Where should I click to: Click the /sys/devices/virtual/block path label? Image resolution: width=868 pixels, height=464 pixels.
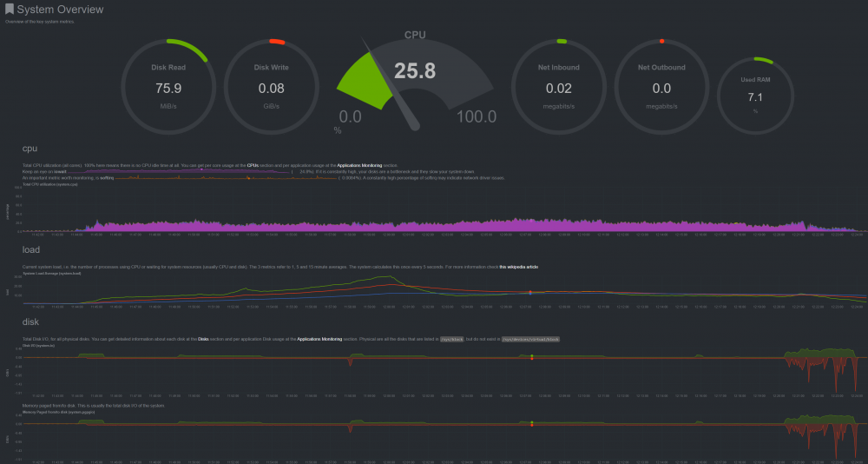[x=531, y=339]
